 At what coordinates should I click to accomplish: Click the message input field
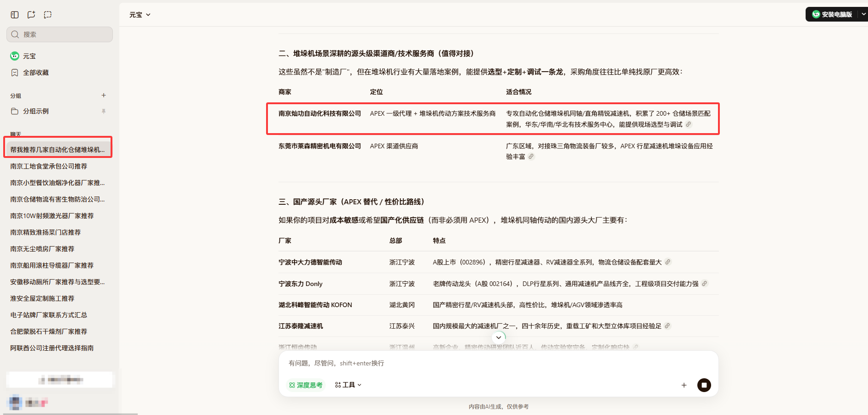click(498, 363)
